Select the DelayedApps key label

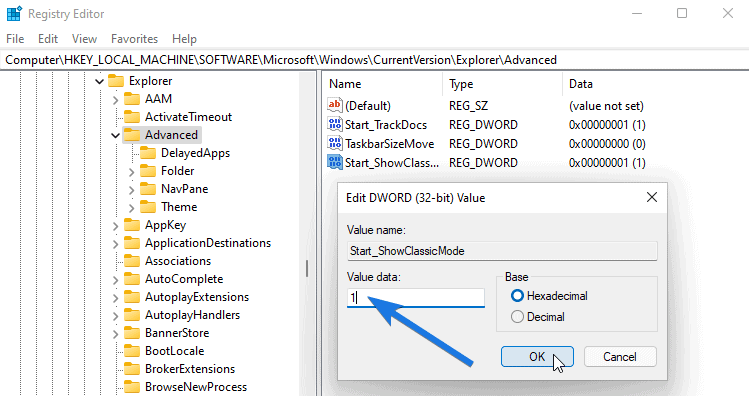click(x=195, y=153)
